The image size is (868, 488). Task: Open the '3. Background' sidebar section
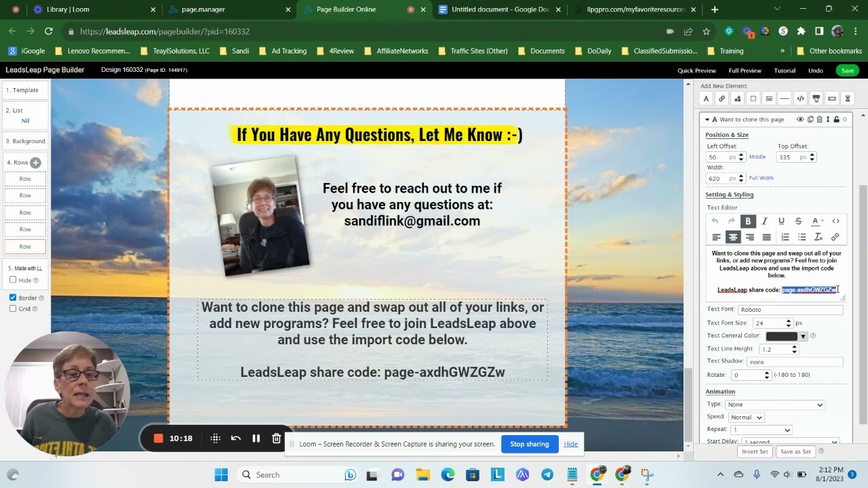[26, 141]
